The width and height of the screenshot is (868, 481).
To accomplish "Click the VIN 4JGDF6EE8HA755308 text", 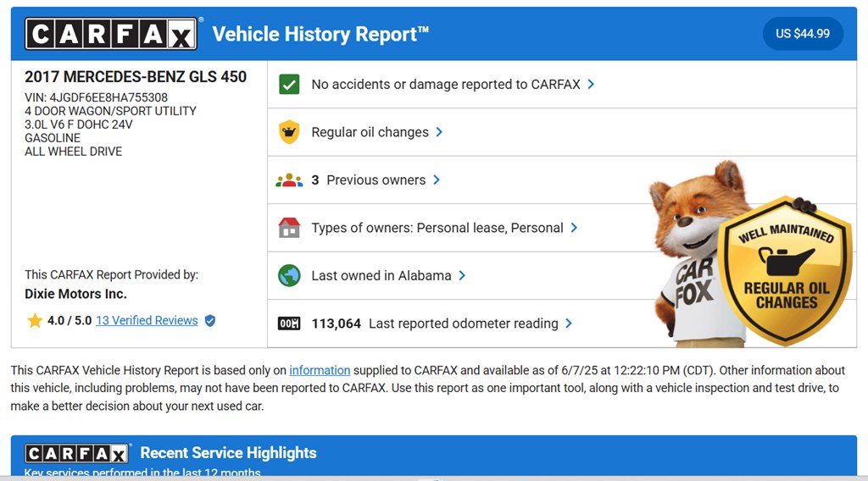I will point(96,97).
